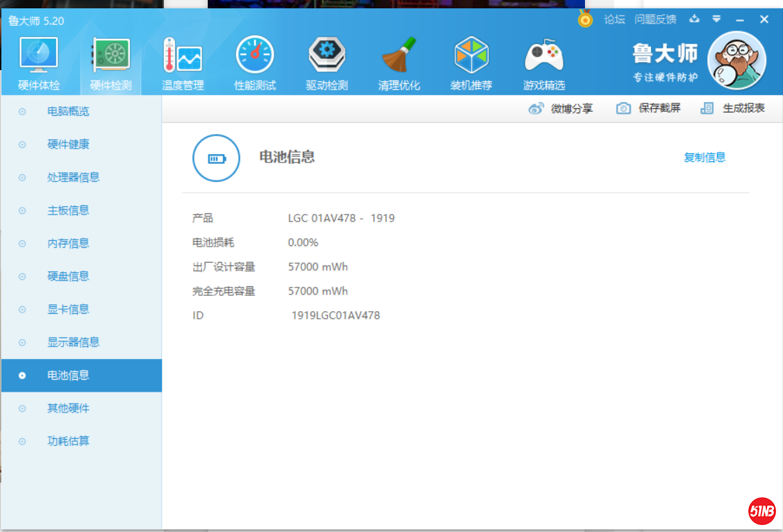Click the 复制信息 copy link
Screen dimensions: 783x532
(x=704, y=158)
